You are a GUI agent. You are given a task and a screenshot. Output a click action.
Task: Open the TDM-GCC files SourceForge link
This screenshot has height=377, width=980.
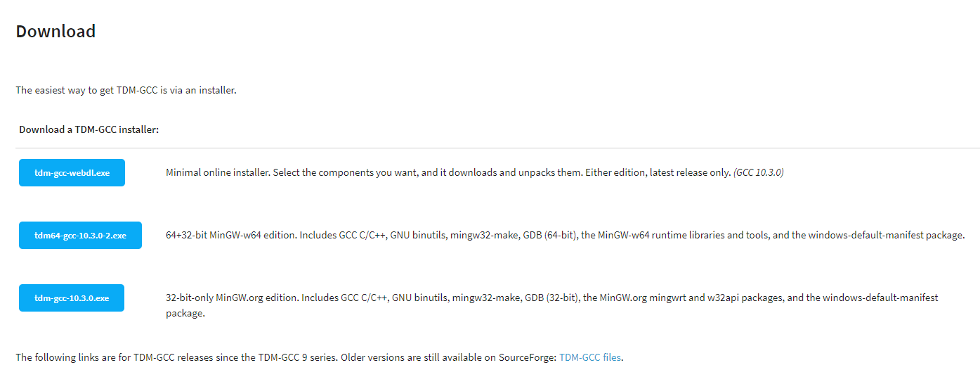590,357
